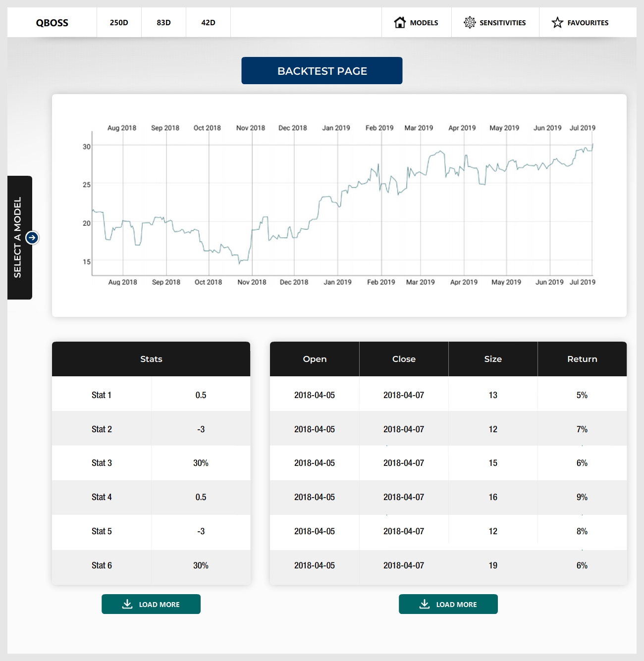This screenshot has width=644, height=661.
Task: Click the QBOSS logo
Action: [52, 23]
